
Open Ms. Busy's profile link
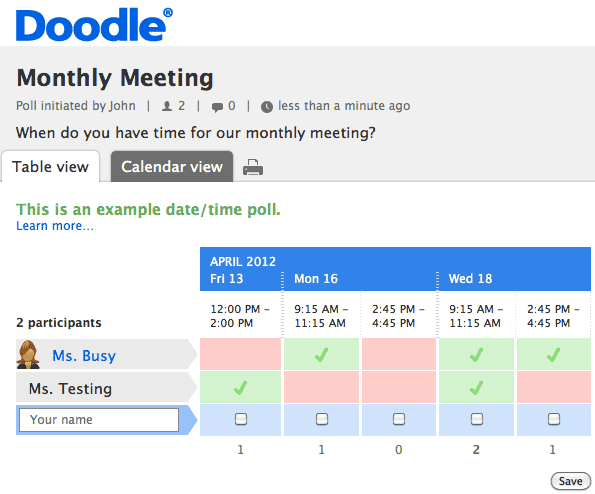point(84,356)
